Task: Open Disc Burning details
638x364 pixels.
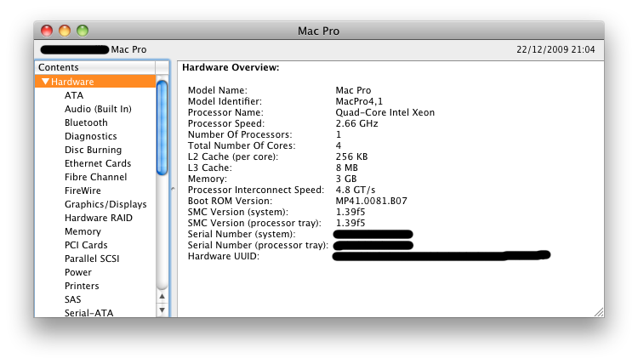Action: [x=94, y=150]
